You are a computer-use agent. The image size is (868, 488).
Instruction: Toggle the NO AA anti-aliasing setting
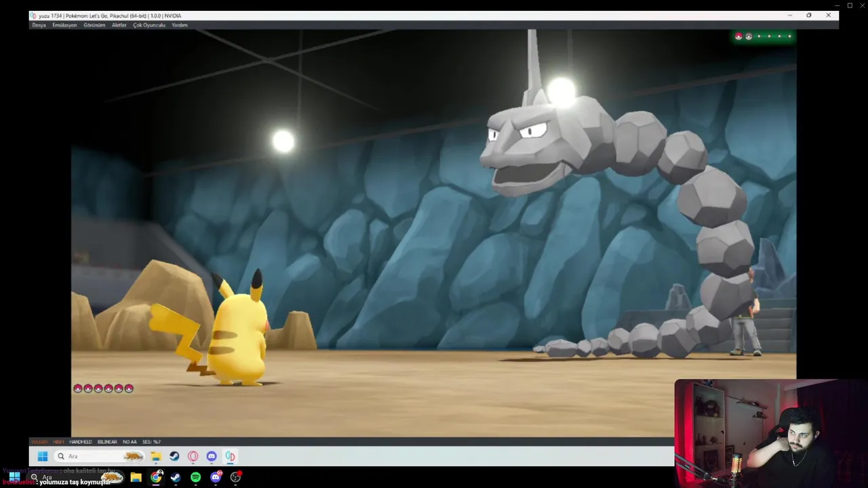point(130,442)
